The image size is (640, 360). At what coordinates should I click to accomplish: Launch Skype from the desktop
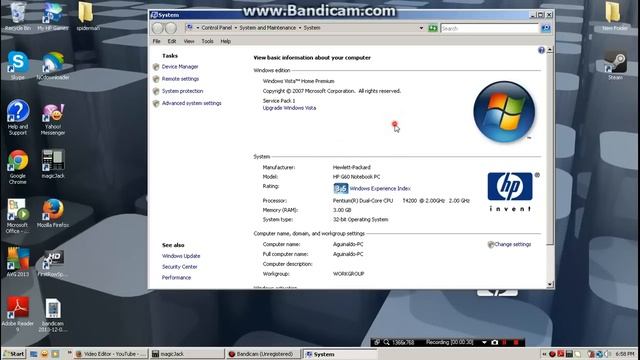pos(18,65)
